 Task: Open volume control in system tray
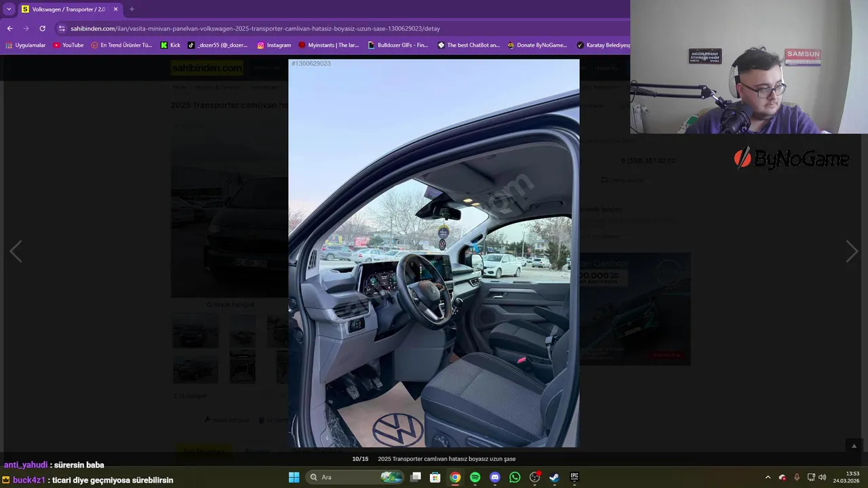[823, 477]
